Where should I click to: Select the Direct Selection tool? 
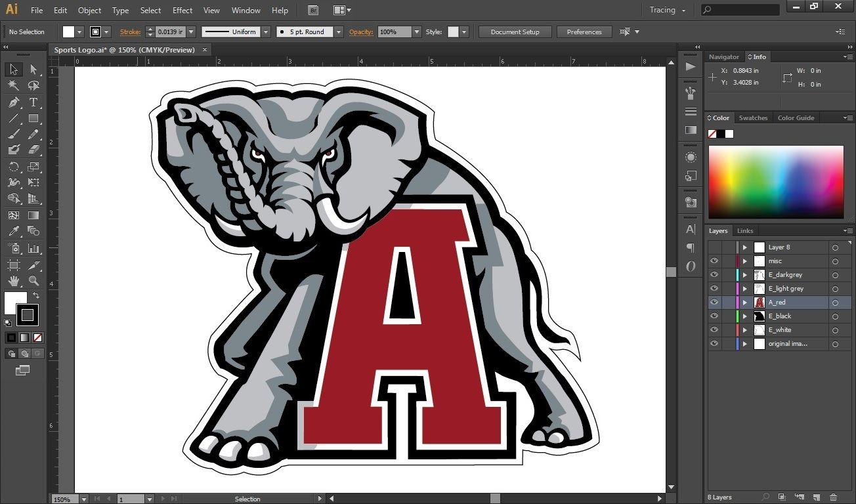coord(33,70)
